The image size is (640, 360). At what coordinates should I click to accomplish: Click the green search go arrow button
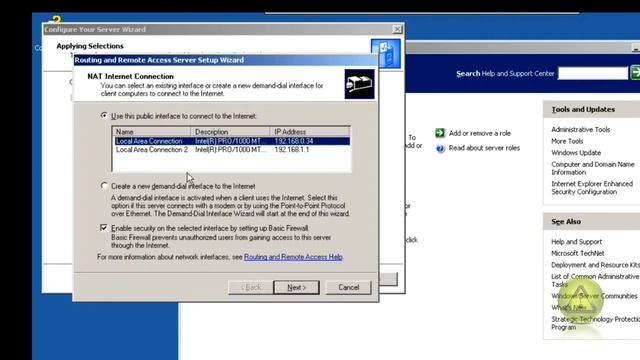point(635,73)
